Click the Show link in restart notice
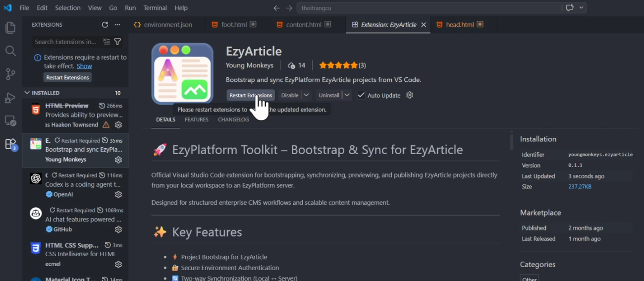The image size is (644, 281). [84, 66]
